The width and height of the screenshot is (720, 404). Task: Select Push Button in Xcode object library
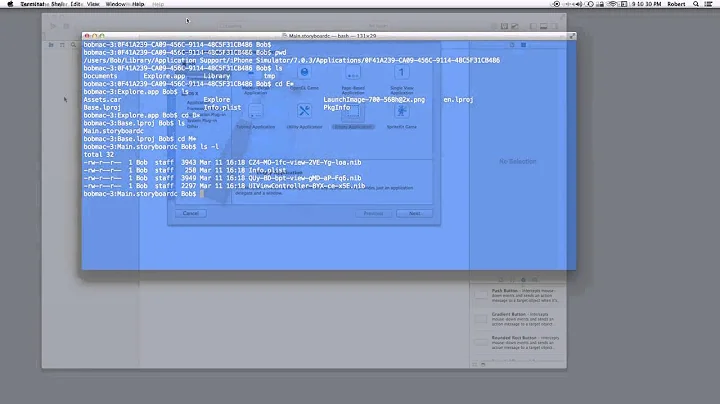tap(518, 295)
